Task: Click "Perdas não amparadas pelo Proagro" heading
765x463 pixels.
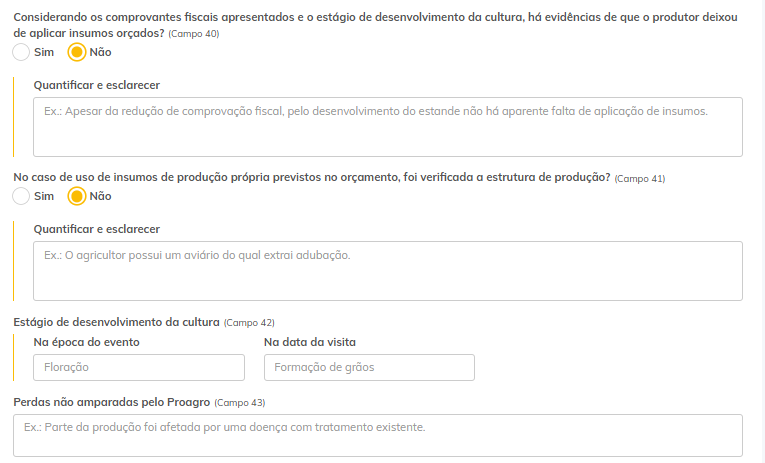Action: coord(112,402)
